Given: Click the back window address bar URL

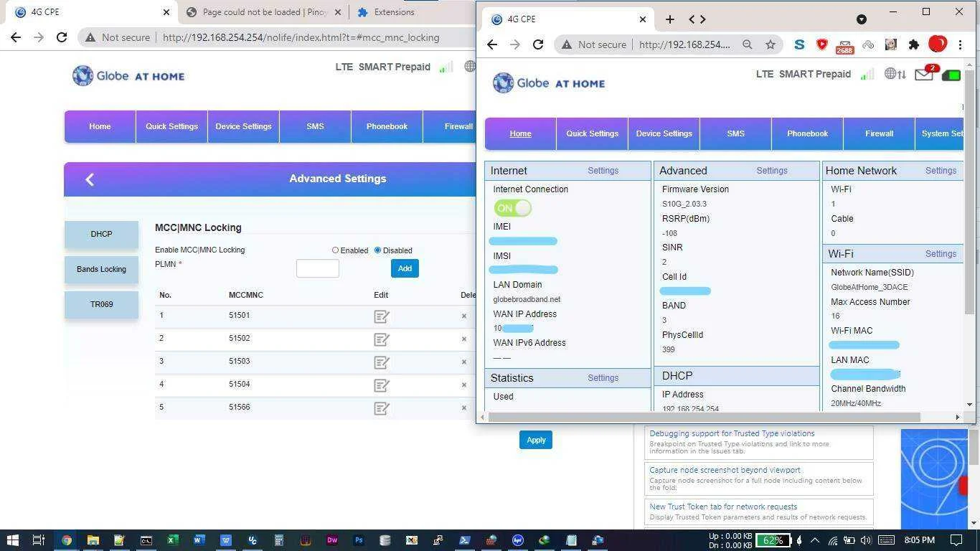Looking at the screenshot, I should tap(301, 37).
